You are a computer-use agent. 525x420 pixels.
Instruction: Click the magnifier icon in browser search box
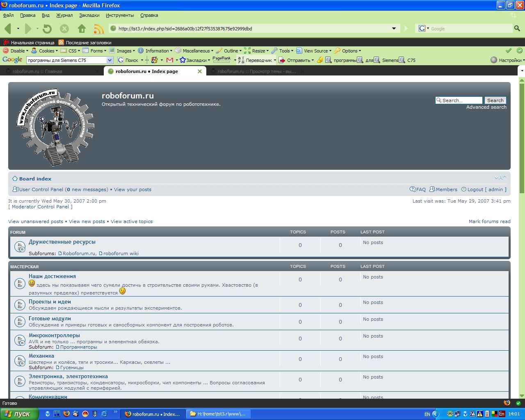pyautogui.click(x=517, y=28)
